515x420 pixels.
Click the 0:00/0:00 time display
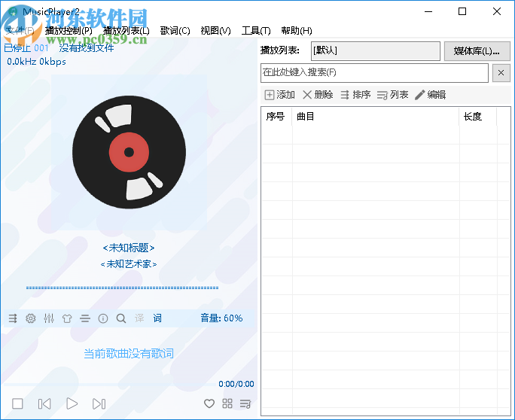(236, 384)
